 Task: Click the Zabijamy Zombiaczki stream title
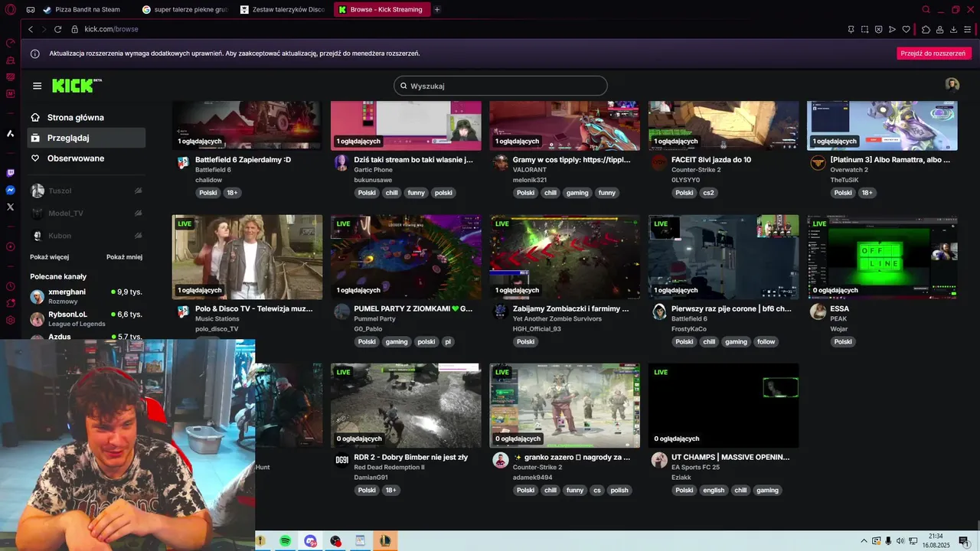[x=570, y=309]
